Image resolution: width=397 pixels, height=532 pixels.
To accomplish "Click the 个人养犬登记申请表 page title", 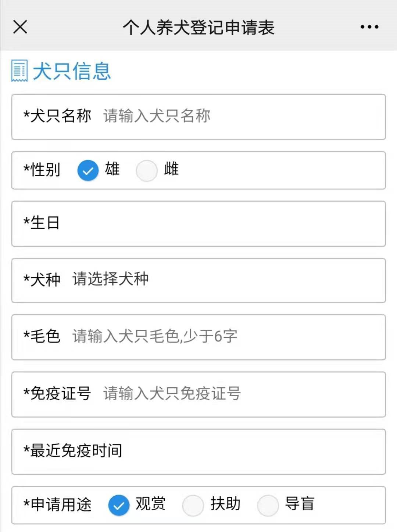I will [198, 28].
